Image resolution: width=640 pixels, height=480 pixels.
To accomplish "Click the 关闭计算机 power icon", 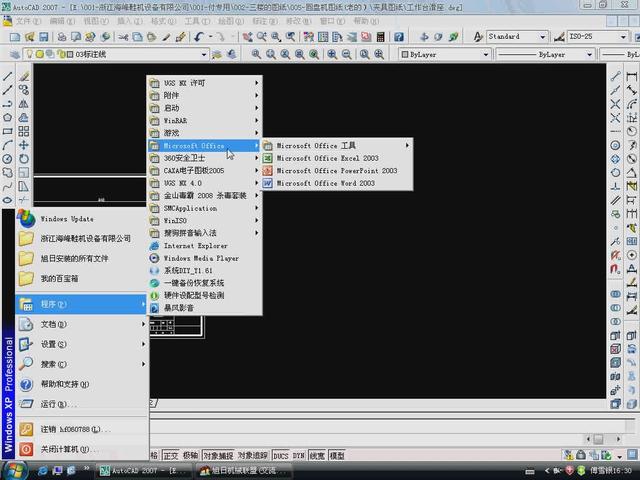I will tap(26, 449).
